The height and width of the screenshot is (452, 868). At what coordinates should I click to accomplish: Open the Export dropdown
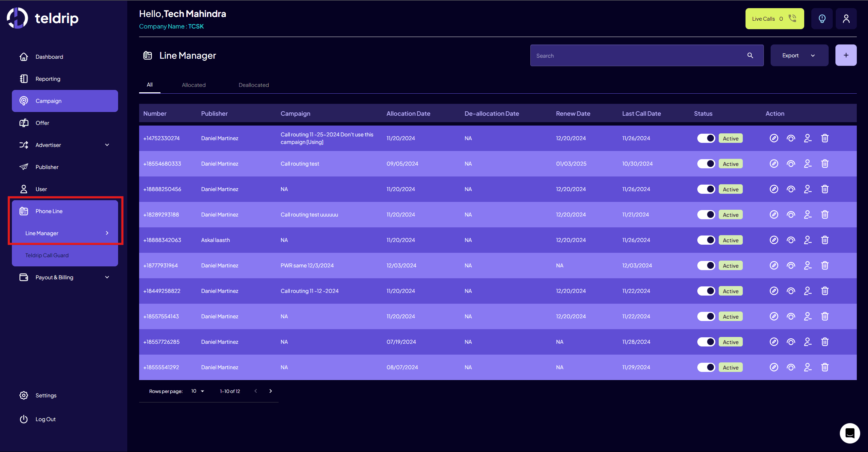(x=799, y=55)
